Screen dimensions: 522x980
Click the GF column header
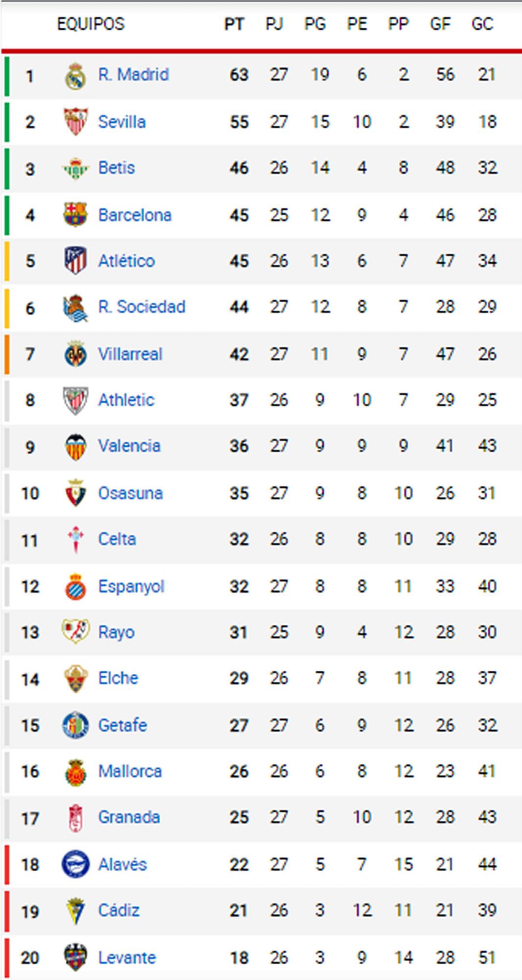pos(441,24)
